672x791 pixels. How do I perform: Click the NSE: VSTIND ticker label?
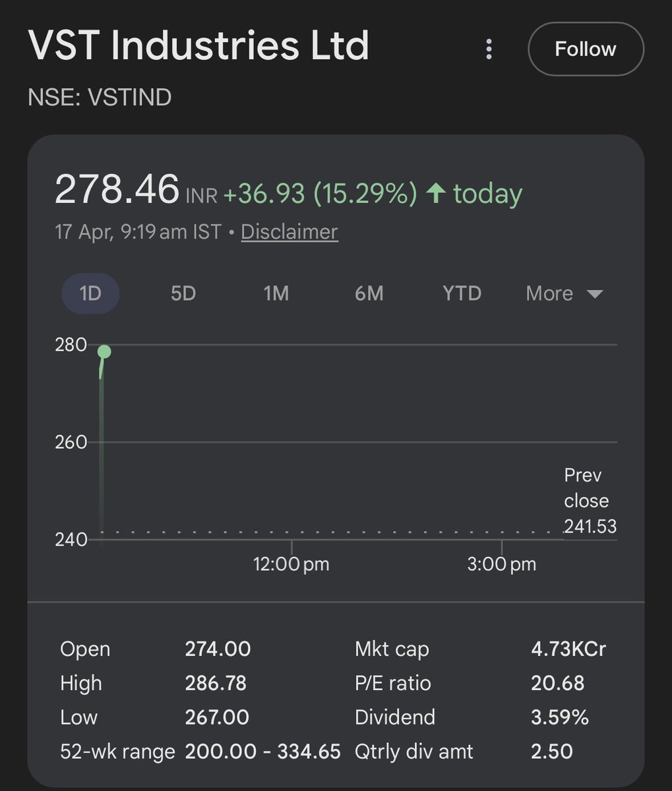point(100,98)
